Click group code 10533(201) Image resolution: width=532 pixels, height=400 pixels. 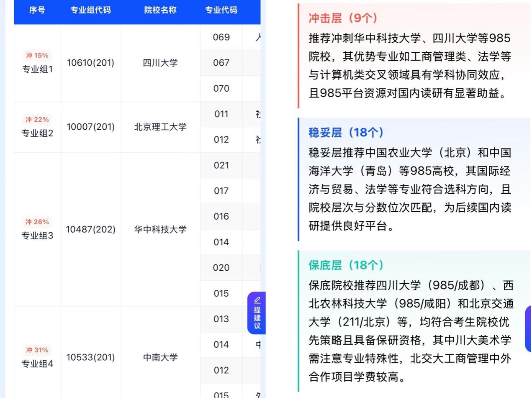(90, 357)
